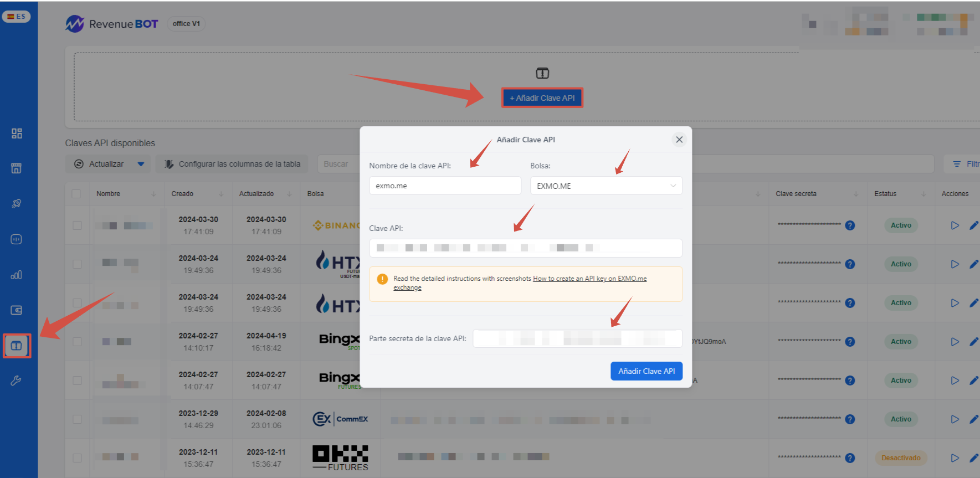Viewport: 980px width, 478px height.
Task: Click the 2024-04-19 16:18:42 updated cell
Action: pos(266,342)
